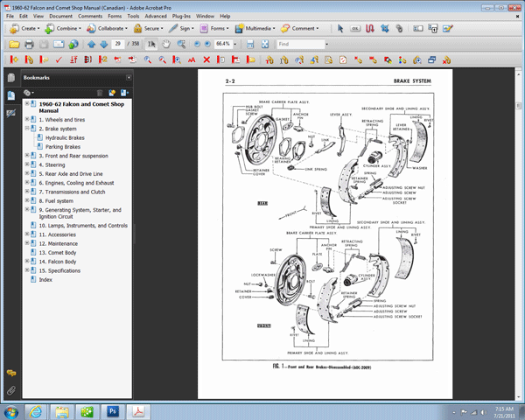Click the zoom out minus button

pyautogui.click(x=197, y=44)
